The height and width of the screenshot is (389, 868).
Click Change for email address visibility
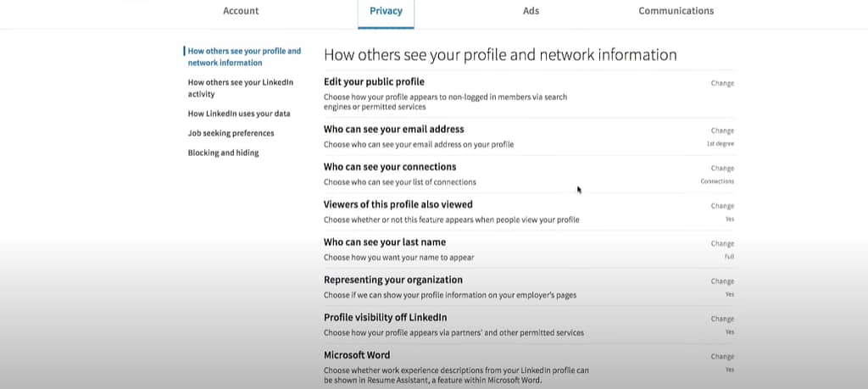pyautogui.click(x=722, y=131)
